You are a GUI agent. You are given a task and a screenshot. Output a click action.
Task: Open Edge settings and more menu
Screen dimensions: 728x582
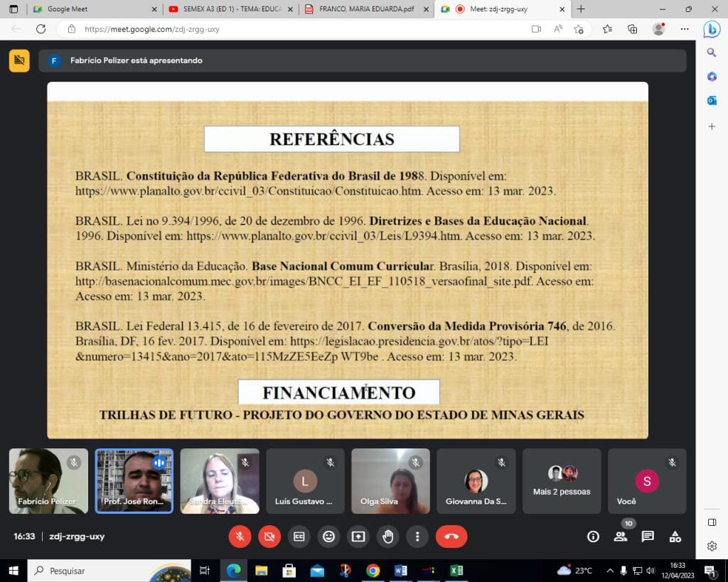coord(685,29)
